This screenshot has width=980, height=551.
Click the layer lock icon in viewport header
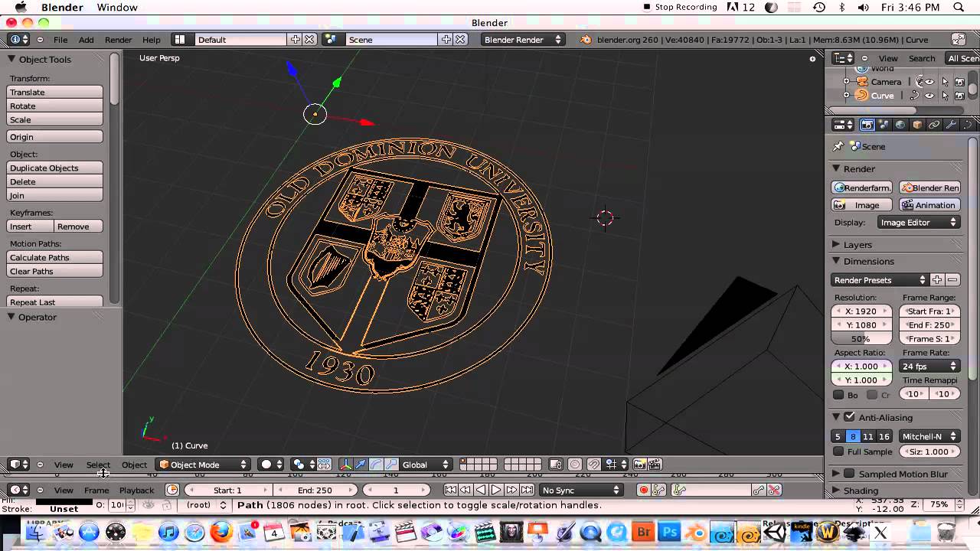(556, 465)
